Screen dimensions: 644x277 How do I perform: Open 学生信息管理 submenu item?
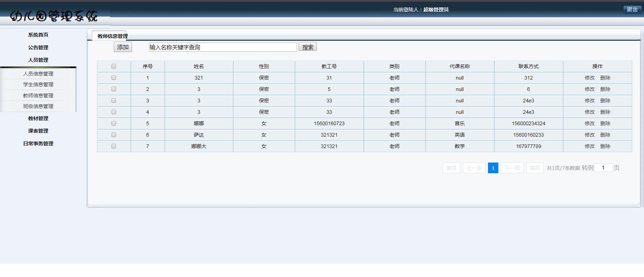[38, 85]
